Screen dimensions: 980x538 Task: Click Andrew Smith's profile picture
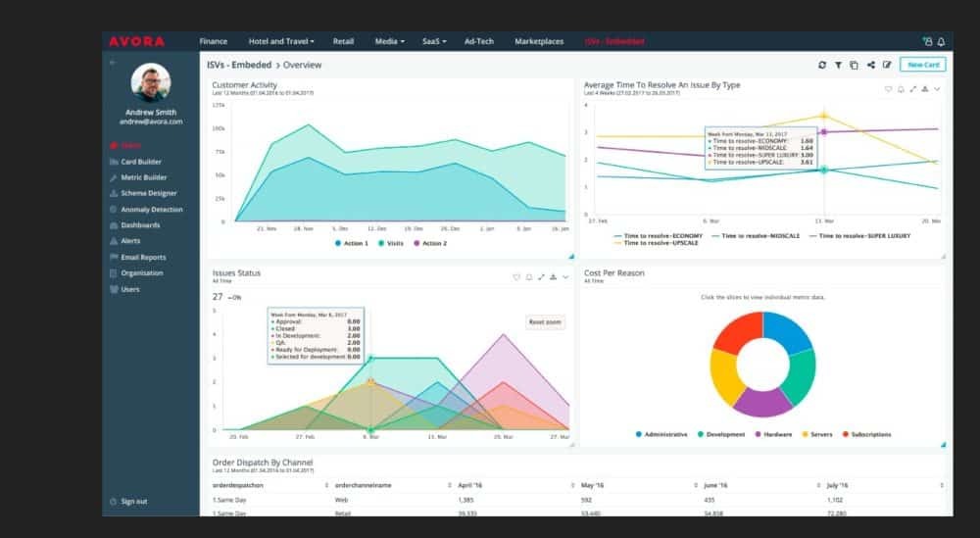point(151,83)
